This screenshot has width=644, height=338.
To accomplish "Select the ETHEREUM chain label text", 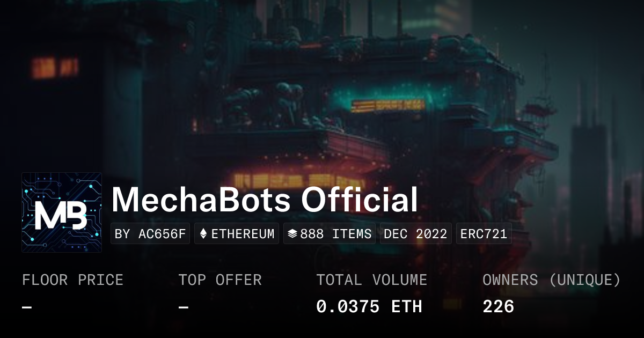I will [243, 234].
